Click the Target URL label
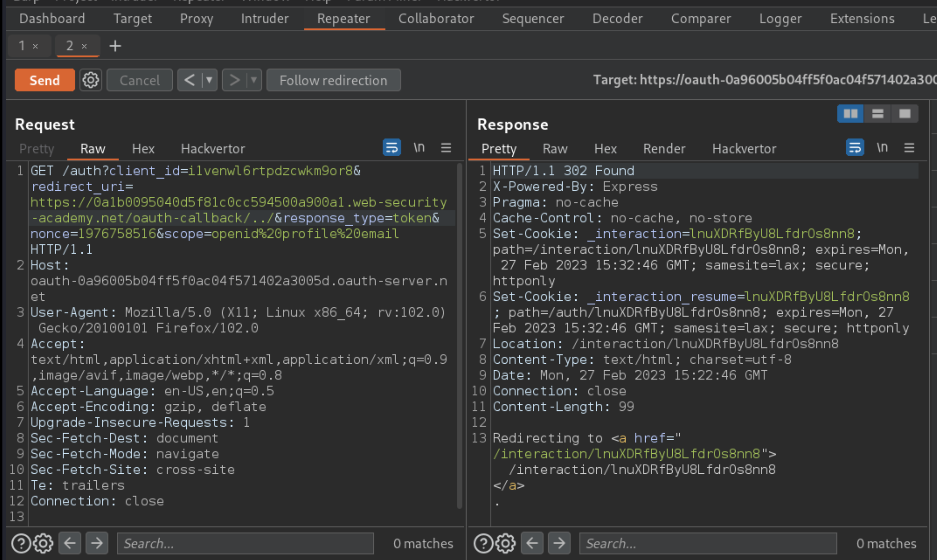The height and width of the screenshot is (560, 937). tap(765, 80)
